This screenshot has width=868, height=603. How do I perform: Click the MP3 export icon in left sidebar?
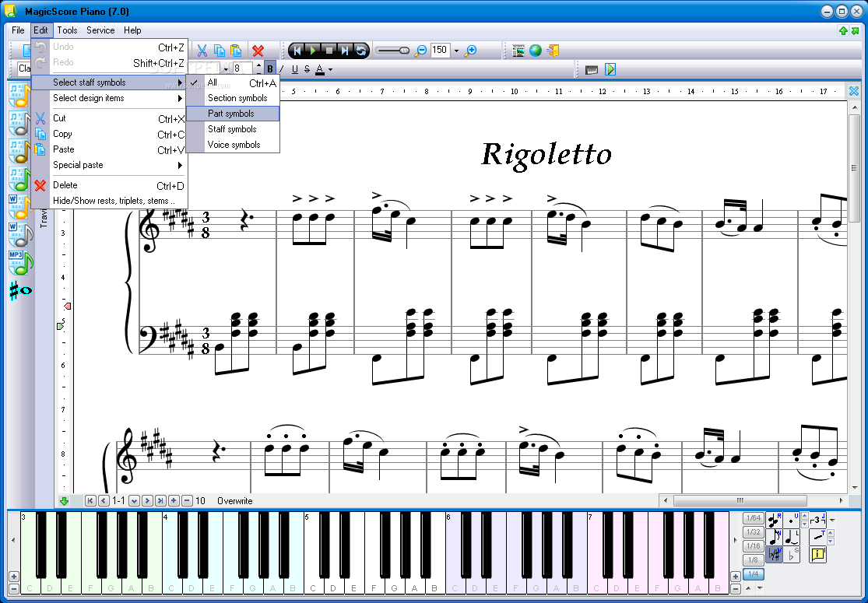(x=20, y=263)
